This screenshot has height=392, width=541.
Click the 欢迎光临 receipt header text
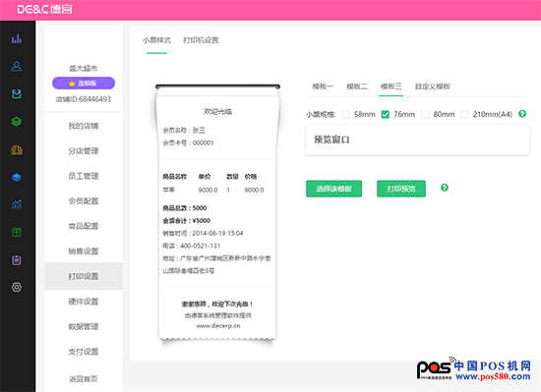pyautogui.click(x=218, y=112)
